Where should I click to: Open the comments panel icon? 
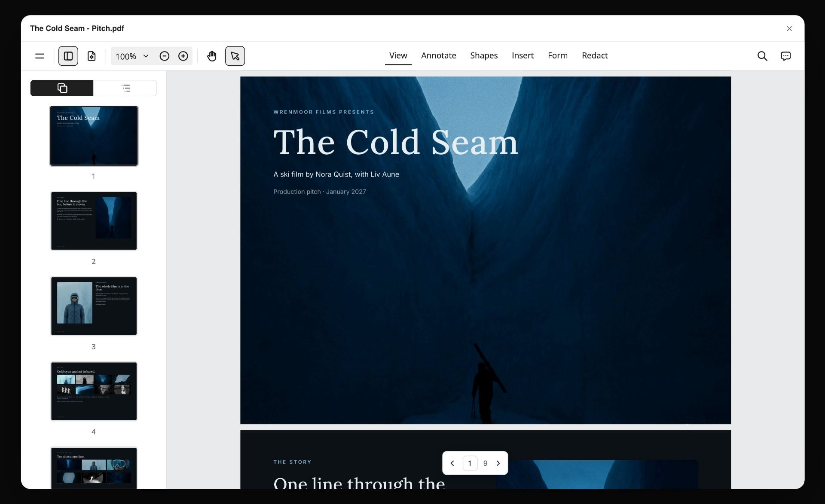point(786,56)
